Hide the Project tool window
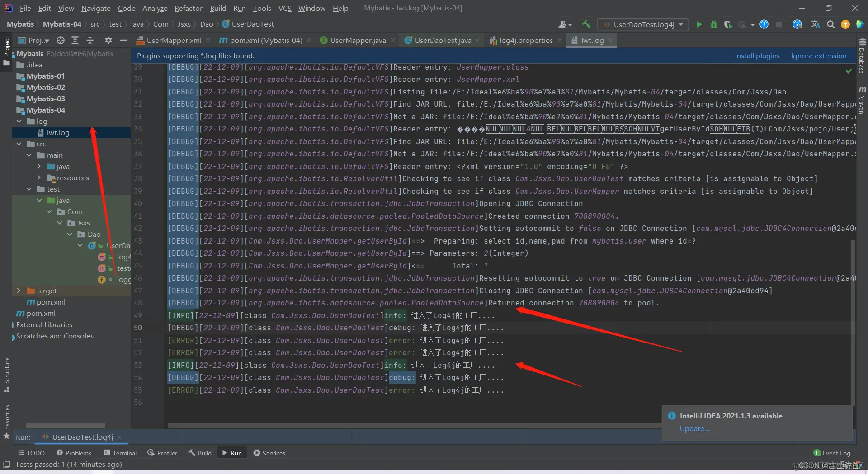This screenshot has width=868, height=474. coord(123,40)
